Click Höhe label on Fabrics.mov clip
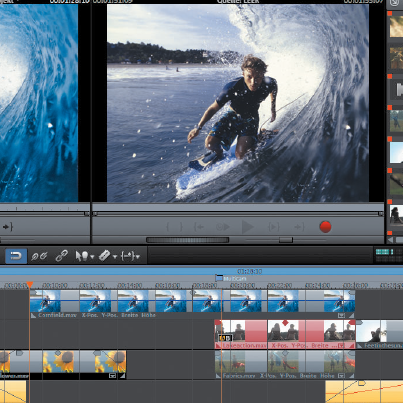Viewport: 403px width, 403px height. 327,376
